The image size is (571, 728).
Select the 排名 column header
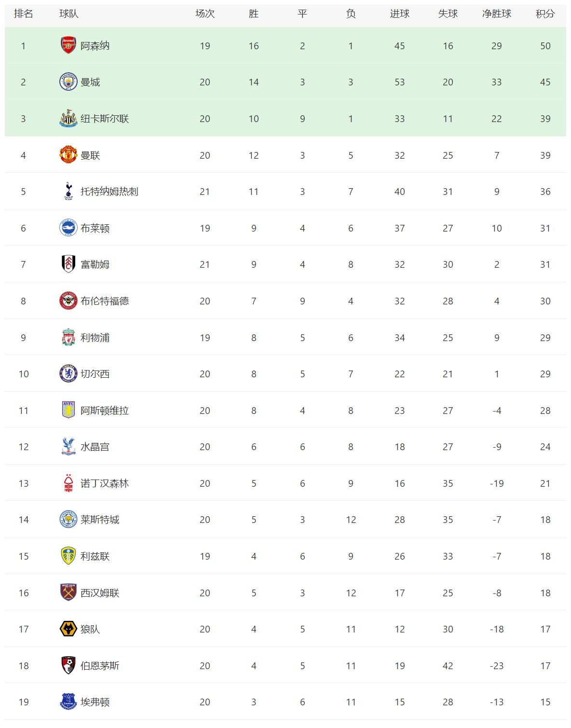23,14
